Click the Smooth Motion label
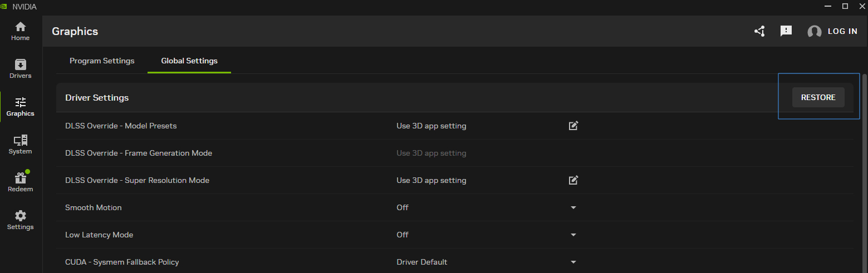 pyautogui.click(x=94, y=207)
